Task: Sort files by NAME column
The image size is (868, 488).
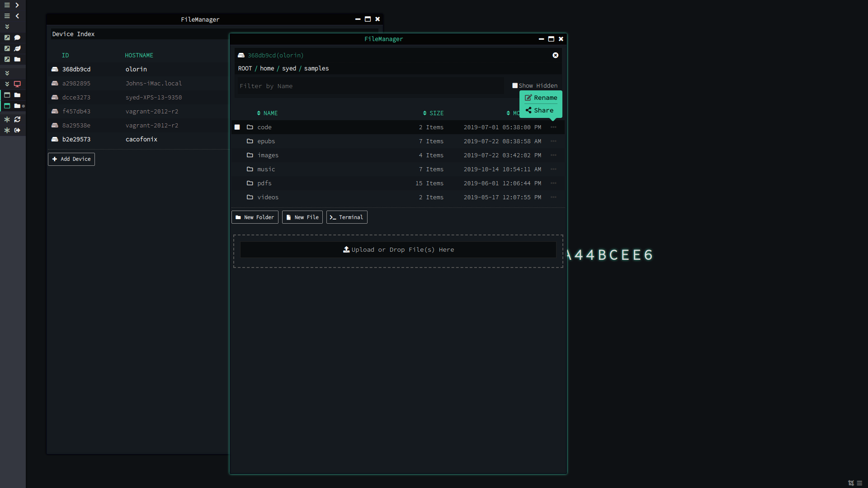Action: (267, 113)
